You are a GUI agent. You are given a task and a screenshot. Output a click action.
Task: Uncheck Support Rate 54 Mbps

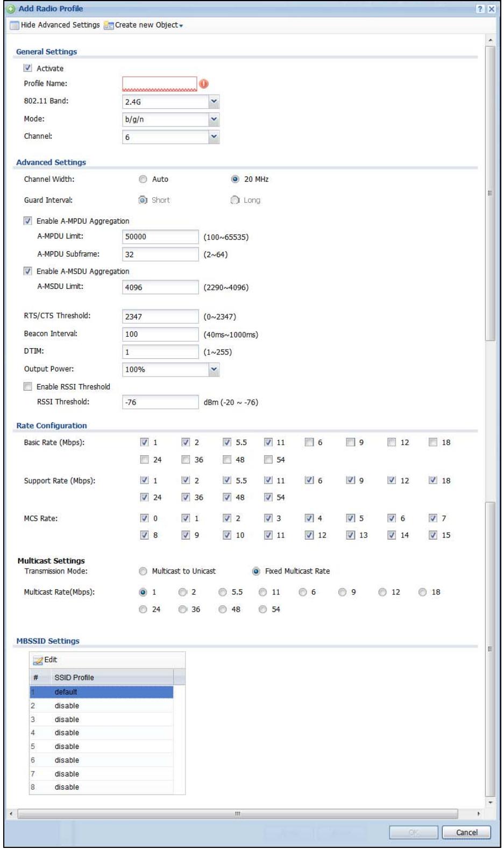(268, 497)
